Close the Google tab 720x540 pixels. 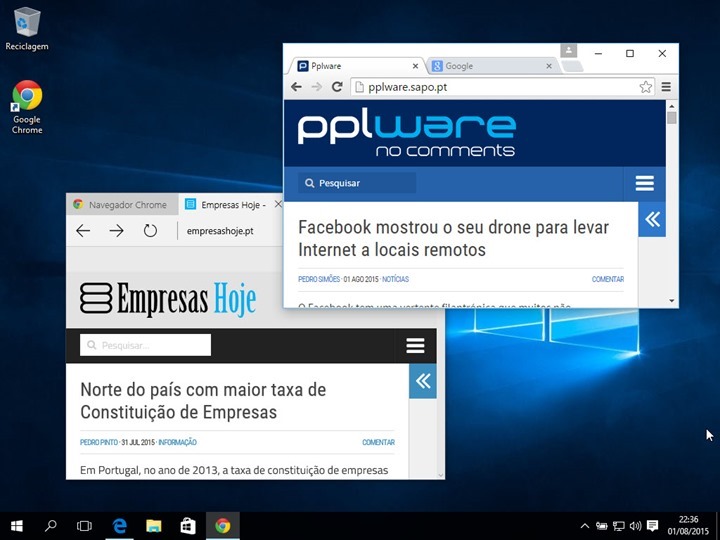549,66
